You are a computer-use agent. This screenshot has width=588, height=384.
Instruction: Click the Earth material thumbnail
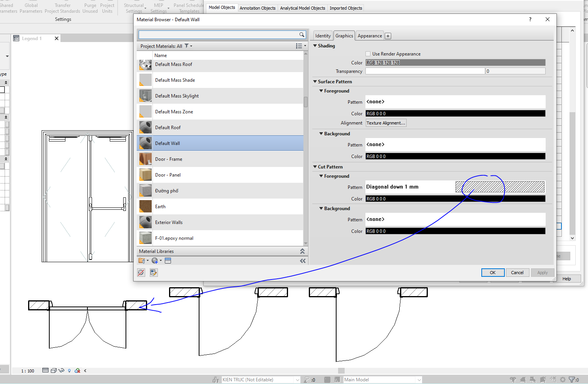[145, 206]
